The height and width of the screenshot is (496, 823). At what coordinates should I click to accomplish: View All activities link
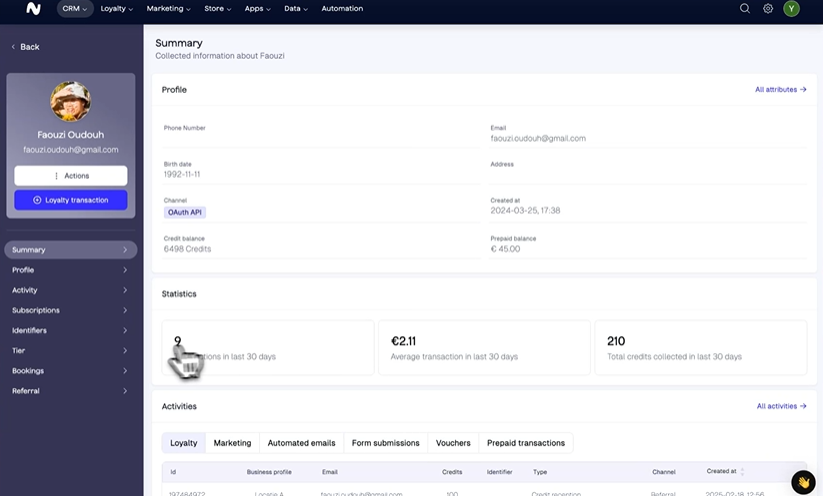coord(782,406)
